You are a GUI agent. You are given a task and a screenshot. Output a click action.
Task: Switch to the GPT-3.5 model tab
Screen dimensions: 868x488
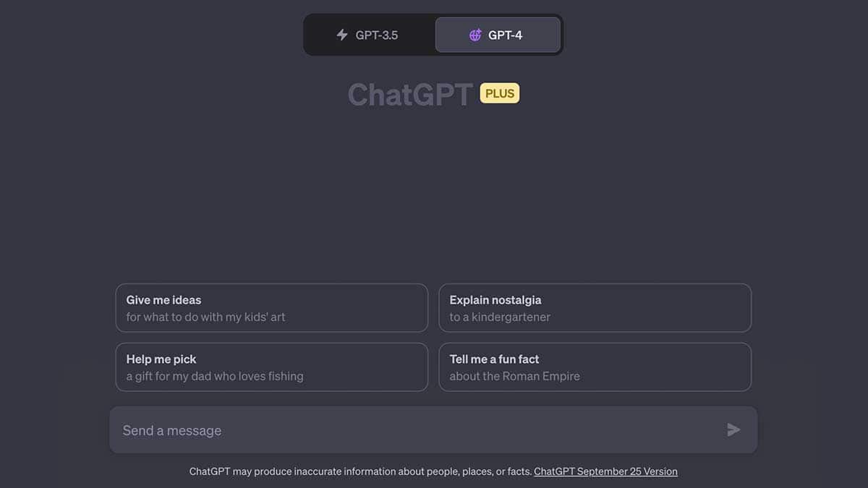click(x=369, y=35)
